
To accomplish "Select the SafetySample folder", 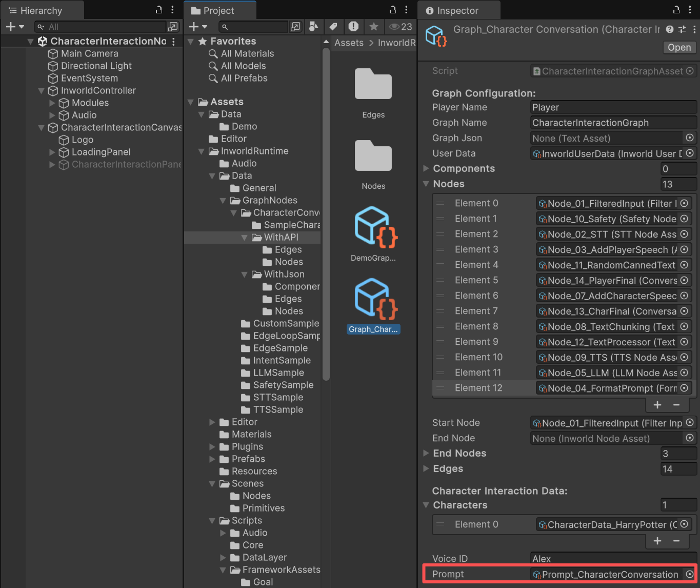I will point(283,385).
